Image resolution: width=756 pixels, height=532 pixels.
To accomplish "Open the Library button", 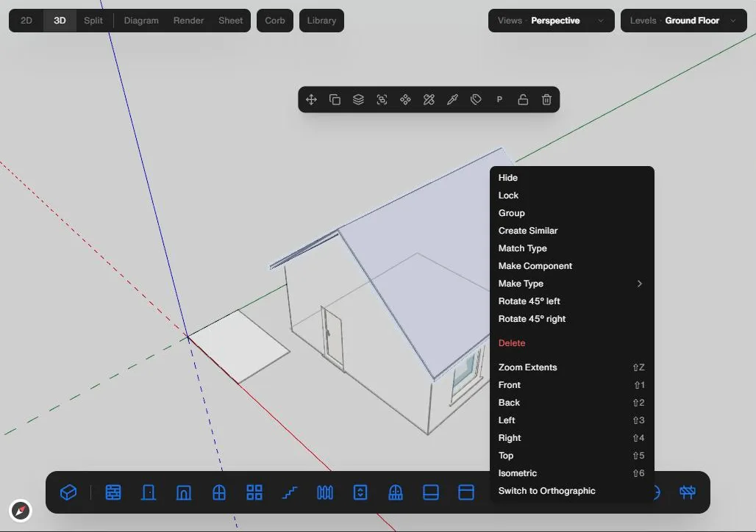I will coord(321,21).
